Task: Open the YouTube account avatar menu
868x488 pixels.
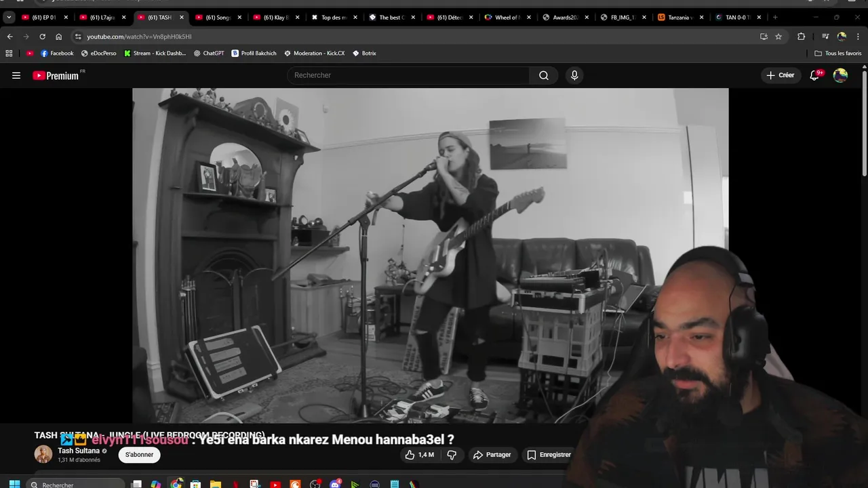Action: (x=840, y=75)
